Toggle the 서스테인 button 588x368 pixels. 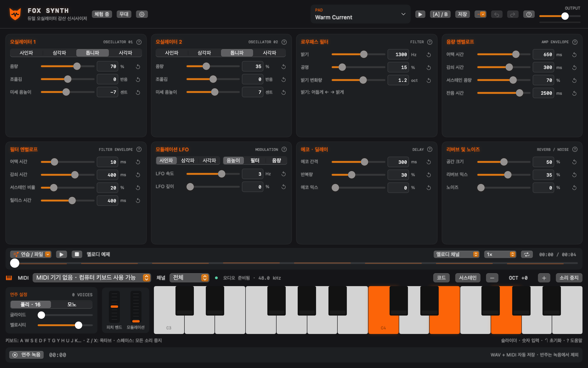tap(467, 278)
